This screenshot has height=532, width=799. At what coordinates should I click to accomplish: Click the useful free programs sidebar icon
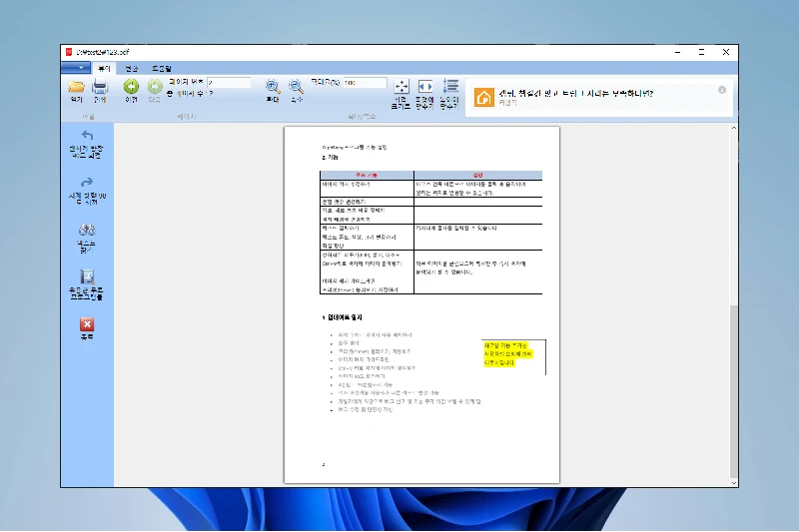point(87,285)
